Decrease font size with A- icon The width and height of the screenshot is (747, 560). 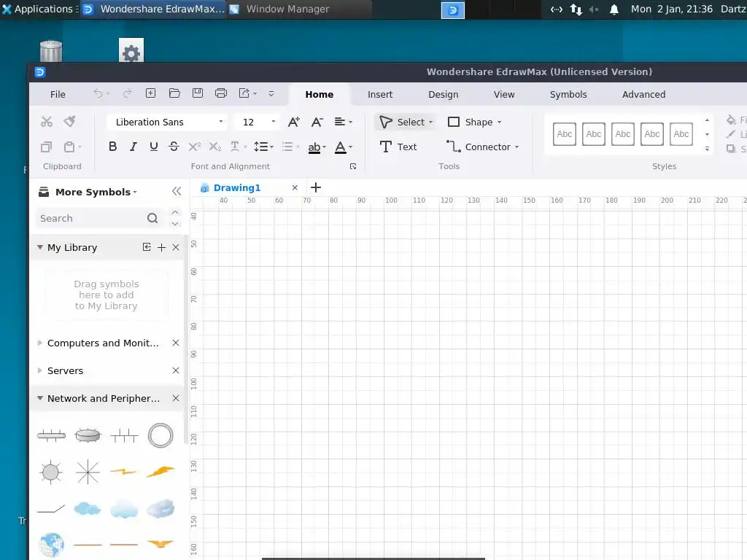coord(317,122)
